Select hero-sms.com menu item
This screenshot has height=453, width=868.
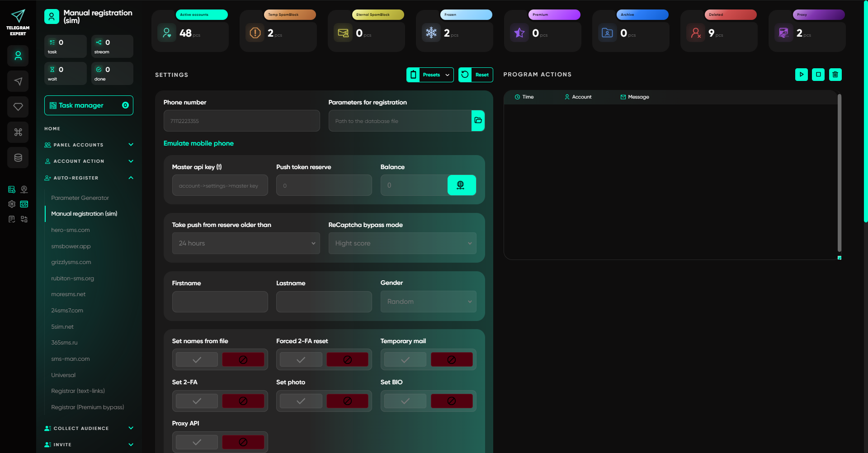coord(71,230)
